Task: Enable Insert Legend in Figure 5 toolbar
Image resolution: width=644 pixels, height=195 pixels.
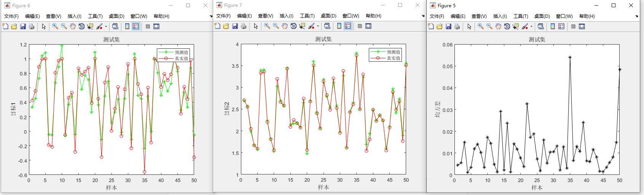Action: 561,26
